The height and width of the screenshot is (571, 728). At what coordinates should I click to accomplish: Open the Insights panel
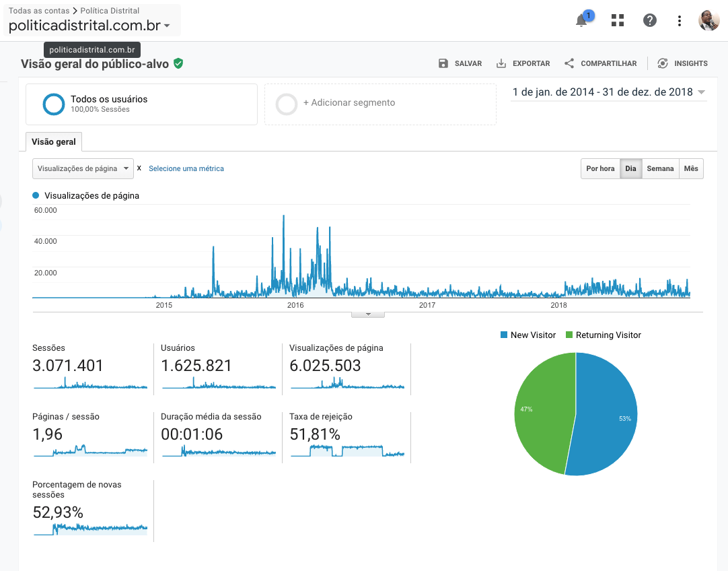(682, 63)
